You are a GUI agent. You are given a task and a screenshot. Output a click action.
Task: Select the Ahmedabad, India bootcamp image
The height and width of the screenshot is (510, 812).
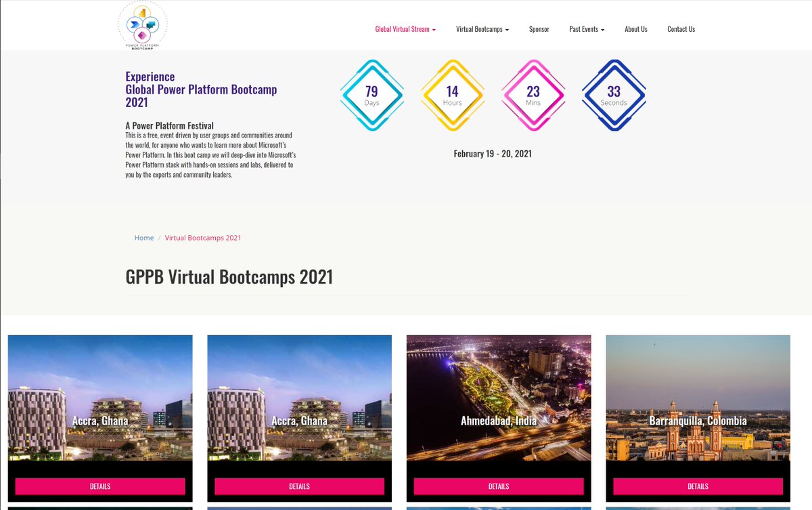(x=499, y=398)
